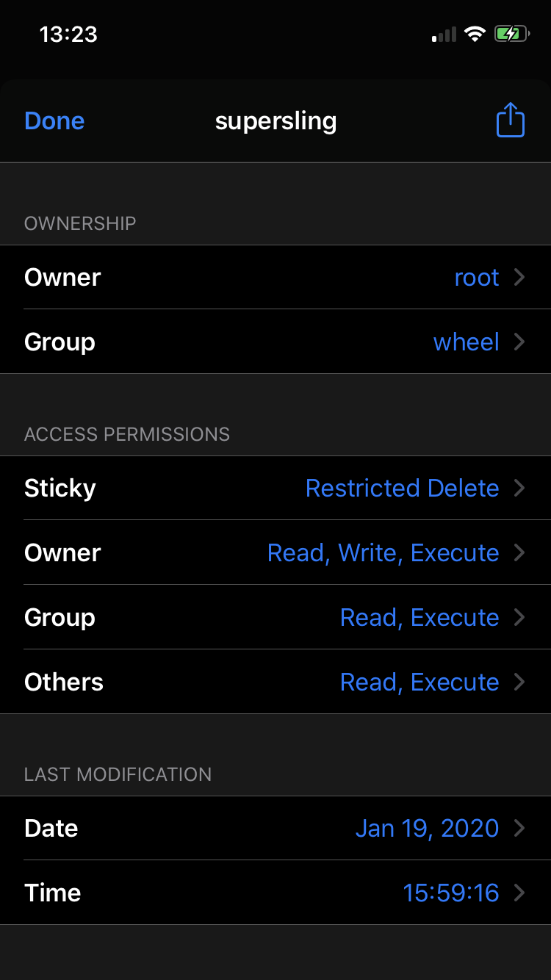Image resolution: width=551 pixels, height=980 pixels.
Task: Tap the supersling title
Action: tap(275, 121)
